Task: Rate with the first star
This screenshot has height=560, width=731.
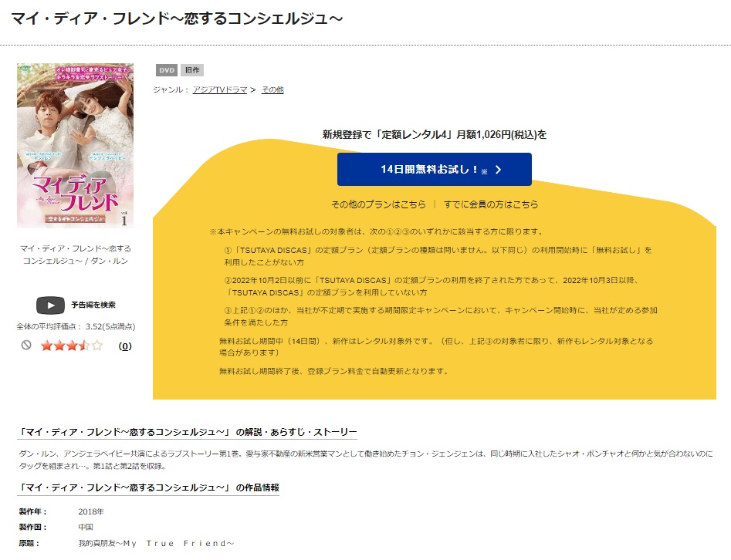Action: [x=46, y=346]
